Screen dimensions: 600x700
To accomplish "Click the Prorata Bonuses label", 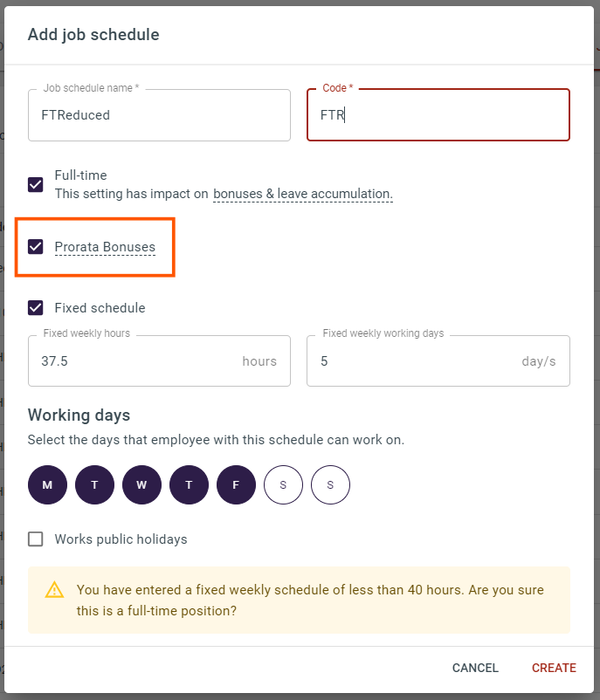I will (x=105, y=248).
